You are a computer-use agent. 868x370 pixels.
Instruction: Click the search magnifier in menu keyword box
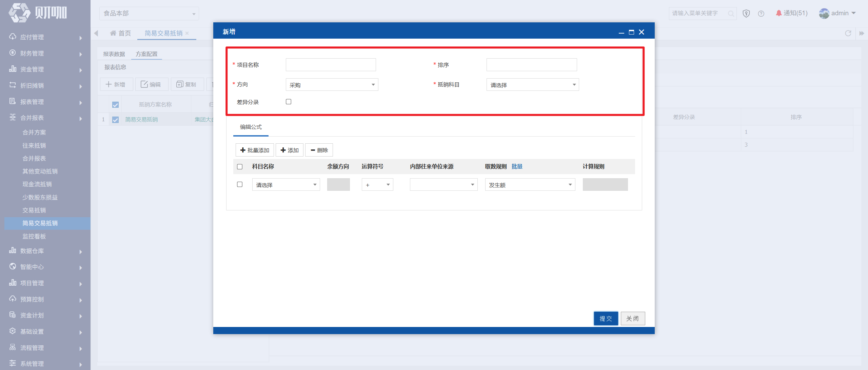click(731, 14)
